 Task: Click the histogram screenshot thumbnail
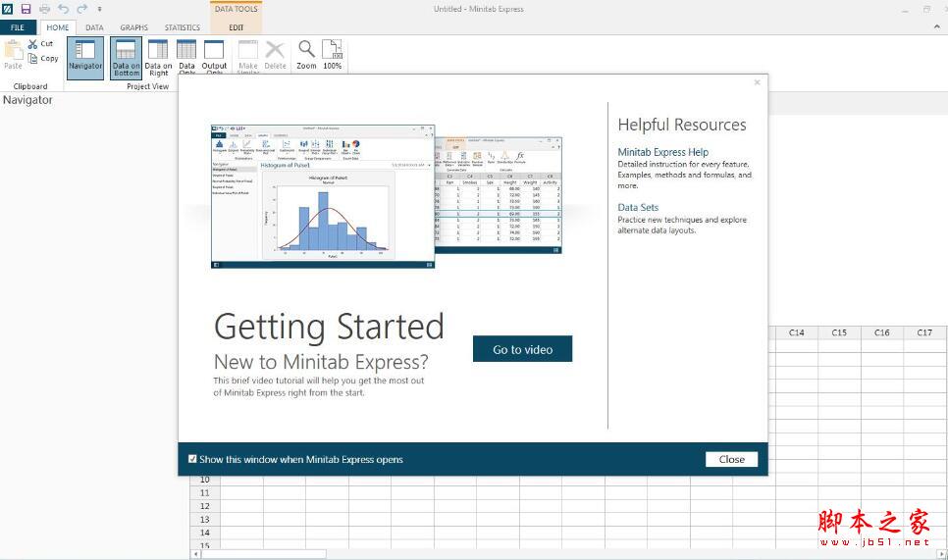click(323, 196)
